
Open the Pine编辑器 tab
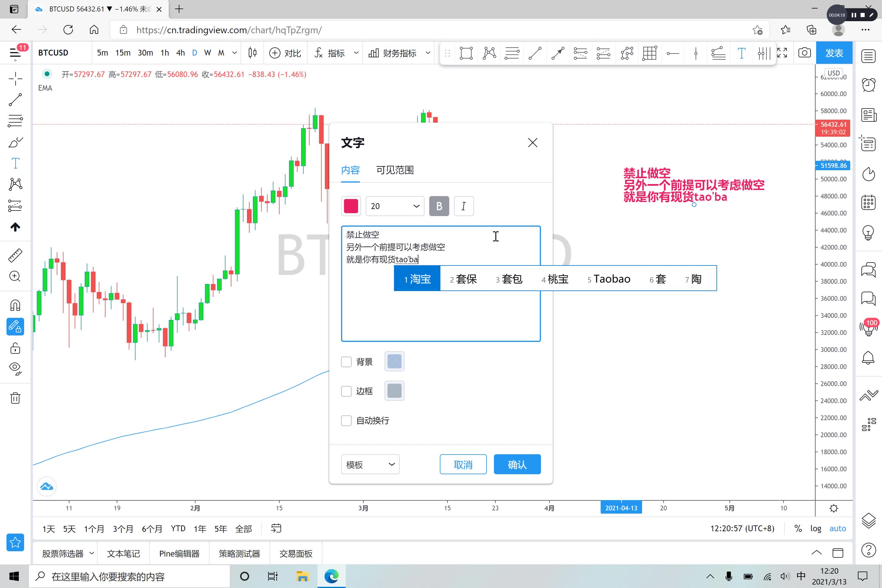pos(179,553)
